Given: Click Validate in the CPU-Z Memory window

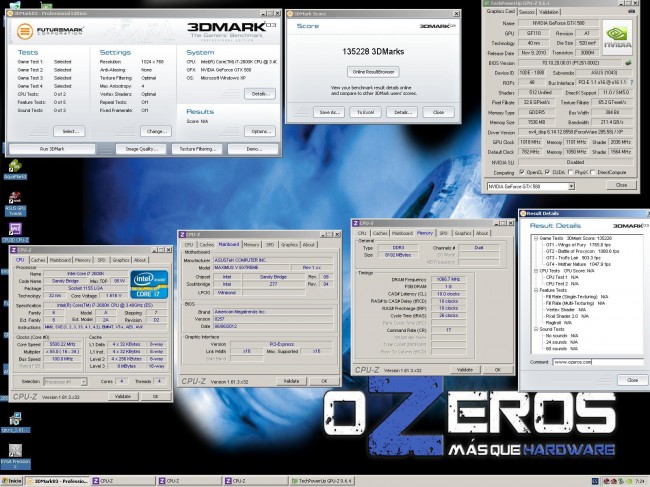Looking at the screenshot, I should [x=465, y=369].
